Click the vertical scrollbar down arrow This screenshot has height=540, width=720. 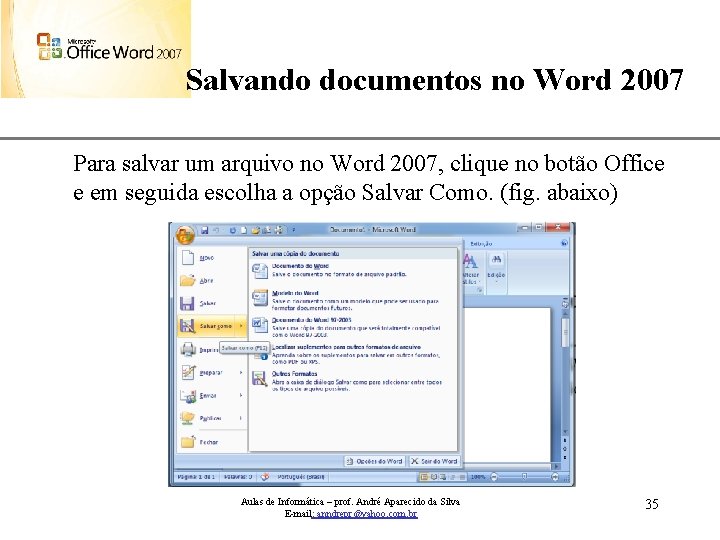click(565, 432)
